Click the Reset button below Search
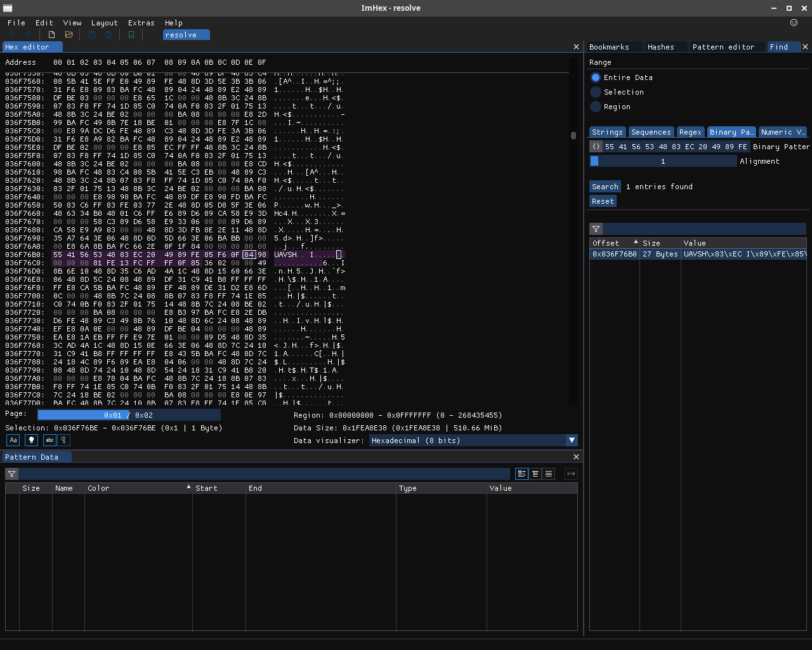812x650 pixels. click(603, 201)
